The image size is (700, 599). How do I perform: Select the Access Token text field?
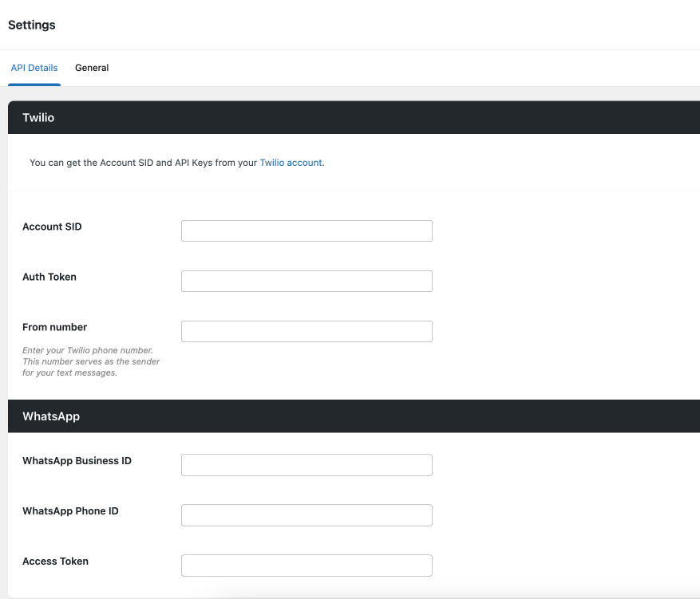tap(306, 566)
